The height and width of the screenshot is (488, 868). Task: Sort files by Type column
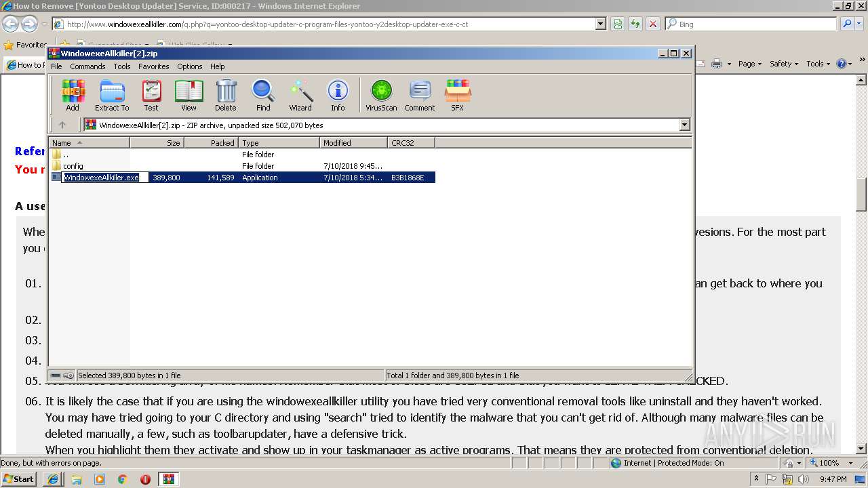coord(279,142)
